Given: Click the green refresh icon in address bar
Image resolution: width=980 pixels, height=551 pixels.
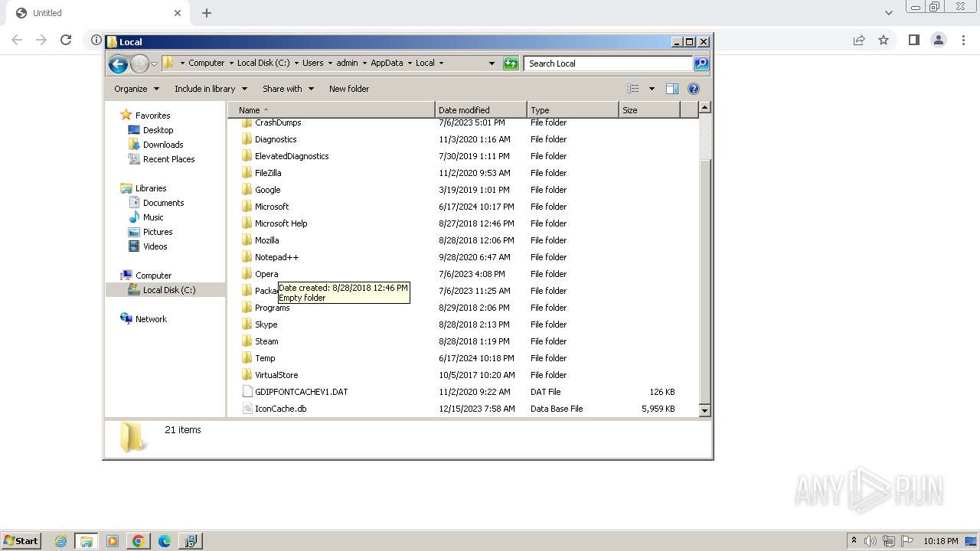Looking at the screenshot, I should [511, 64].
